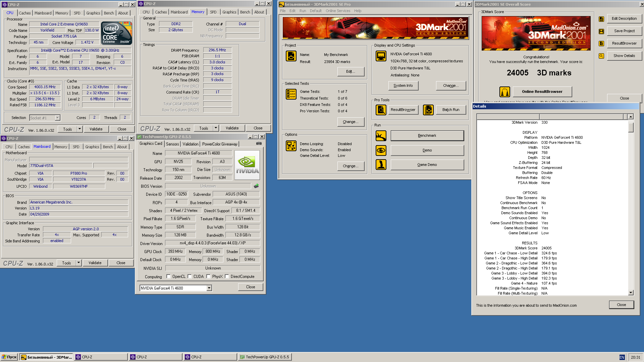Click the Batch Run button
This screenshot has height=362, width=644.
(x=451, y=110)
